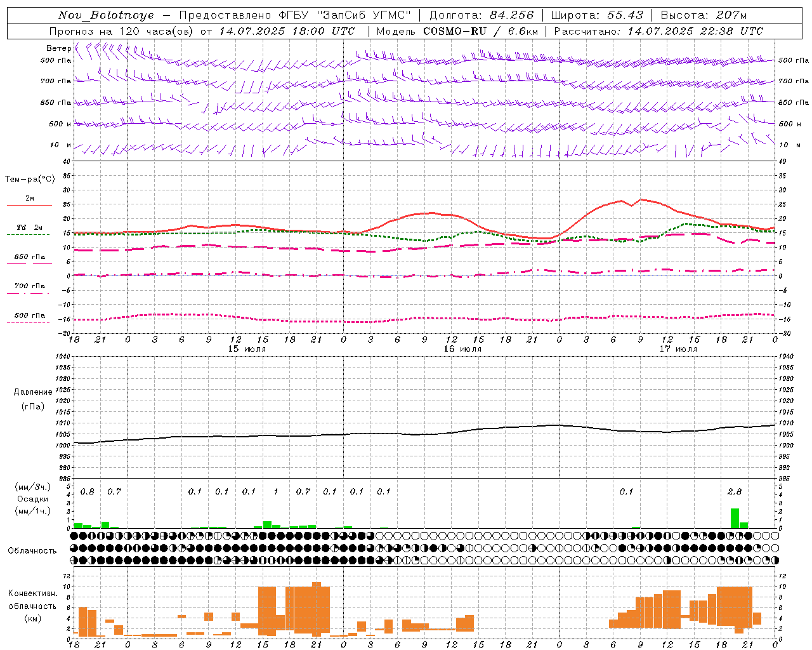Click the text Предоставлено ФГБУ "ЗапСиб УГМС"
This screenshot has width=812, height=650.
pyautogui.click(x=295, y=15)
